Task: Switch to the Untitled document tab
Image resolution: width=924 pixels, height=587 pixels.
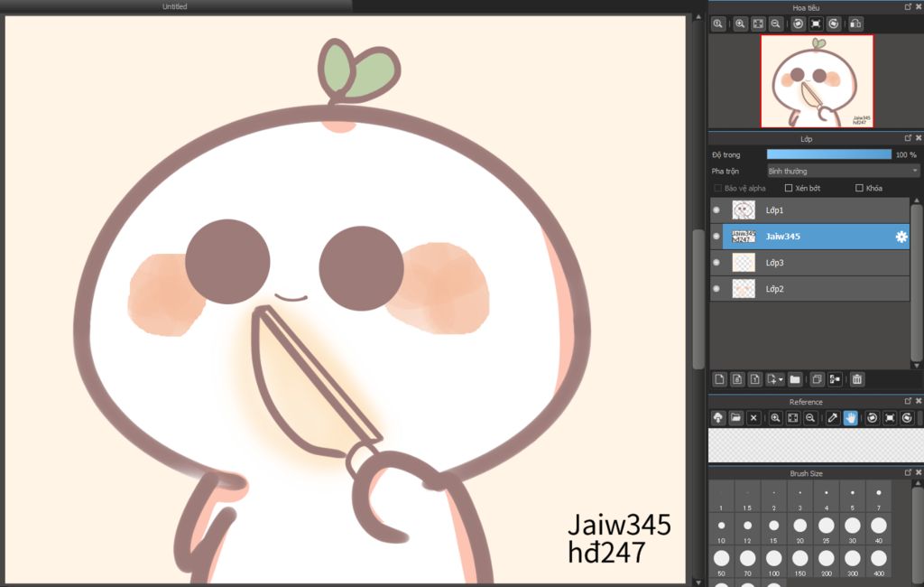Action: click(x=175, y=6)
